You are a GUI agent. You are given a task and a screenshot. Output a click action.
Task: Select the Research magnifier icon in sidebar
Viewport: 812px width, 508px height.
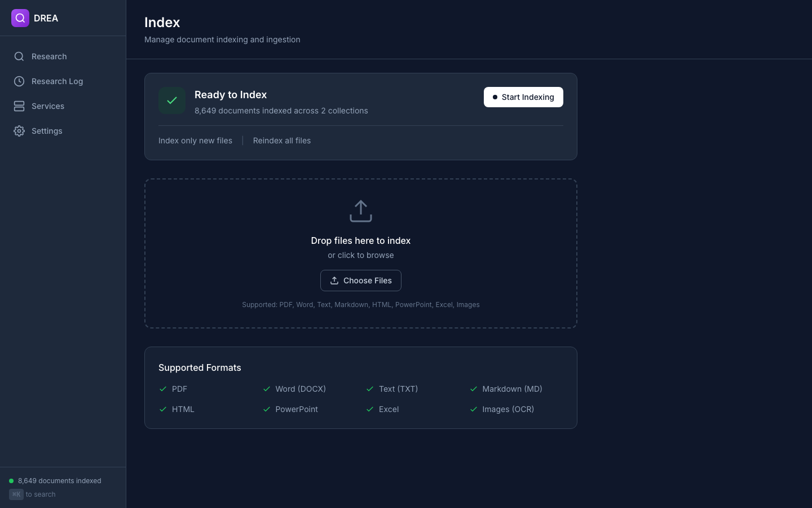tap(19, 56)
